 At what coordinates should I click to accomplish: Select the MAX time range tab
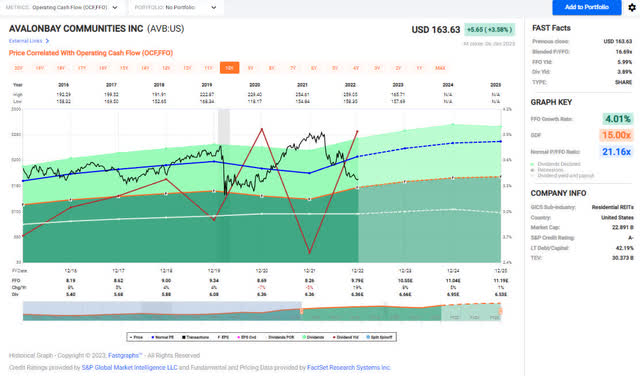tap(440, 68)
